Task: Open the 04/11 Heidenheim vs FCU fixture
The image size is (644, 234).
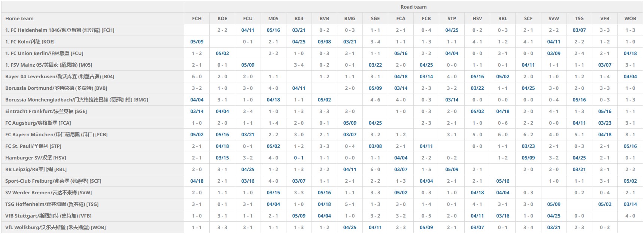Action: point(247,30)
